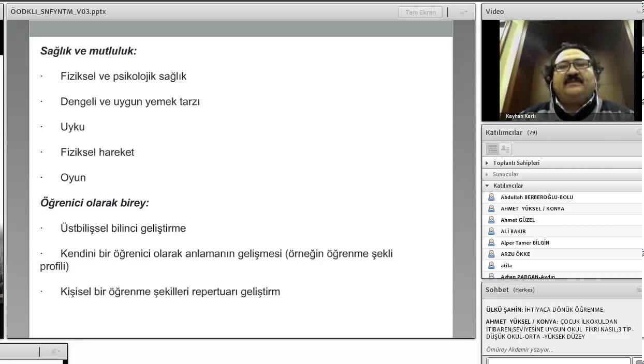Open the presentation pod options menu

[463, 12]
